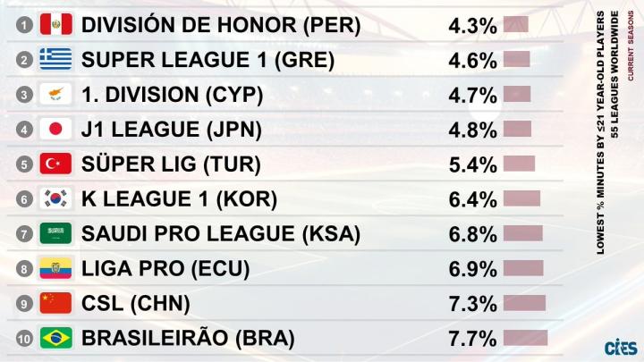The width and height of the screenshot is (644, 362).
Task: Click rank number 1 circle badge
Action: (23, 25)
